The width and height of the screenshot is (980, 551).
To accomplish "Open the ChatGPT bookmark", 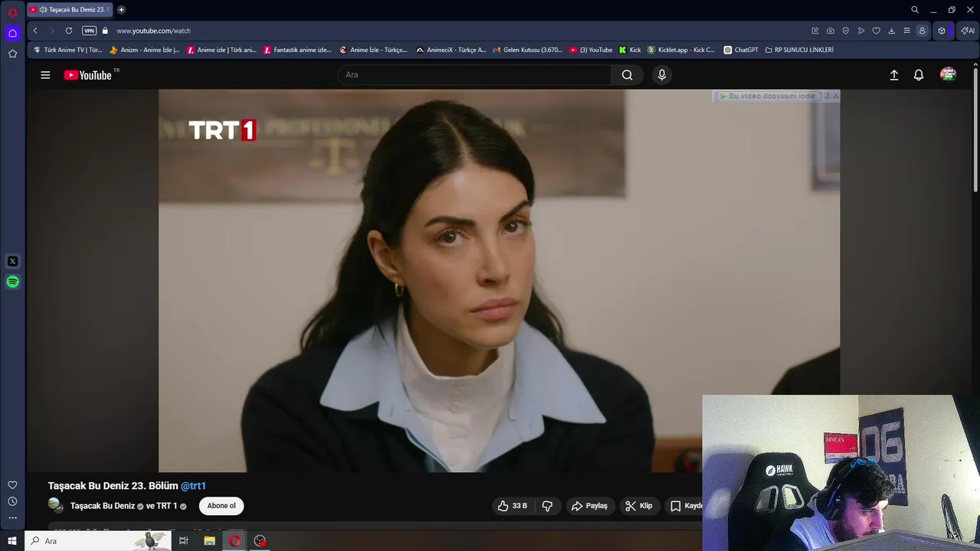I will [741, 50].
